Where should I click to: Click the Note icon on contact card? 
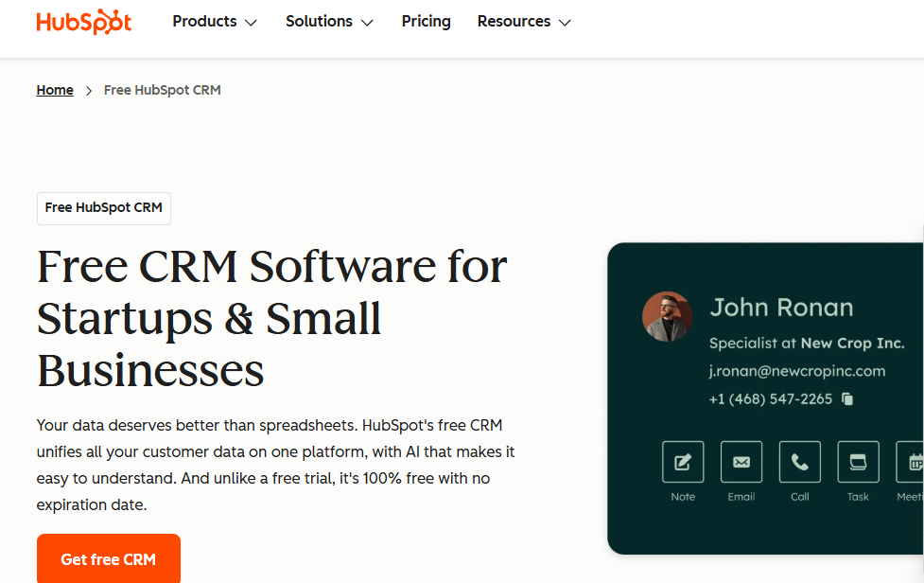[683, 462]
